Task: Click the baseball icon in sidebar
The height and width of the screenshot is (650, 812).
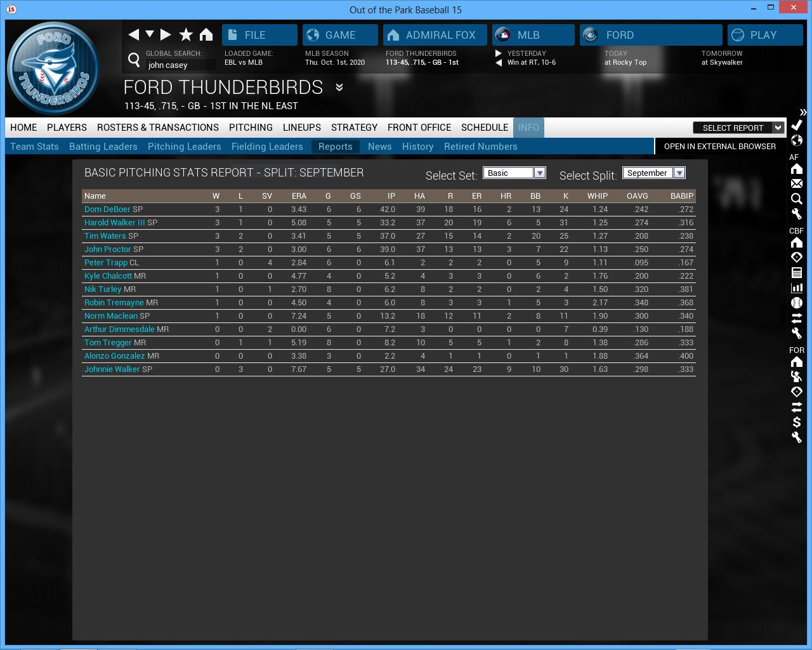Action: coord(797,303)
